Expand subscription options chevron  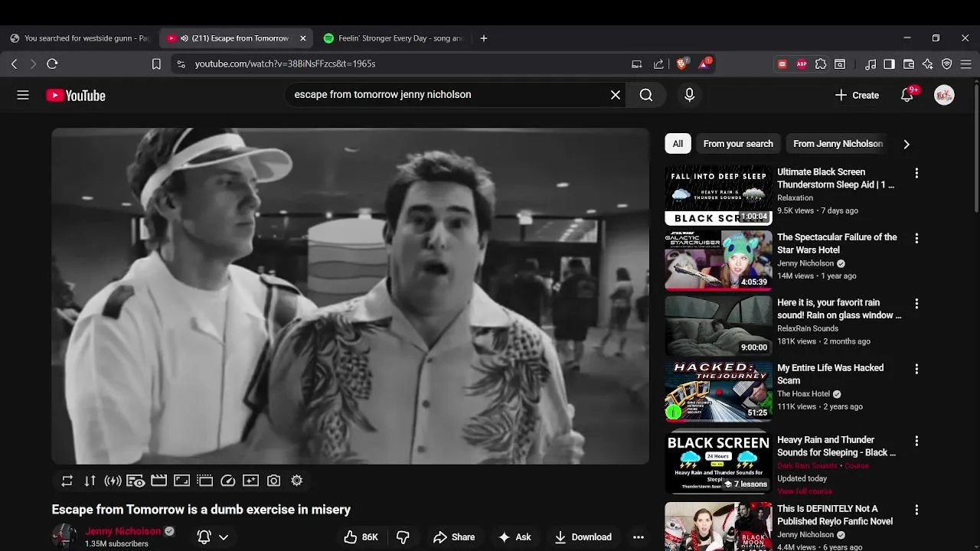point(224,537)
